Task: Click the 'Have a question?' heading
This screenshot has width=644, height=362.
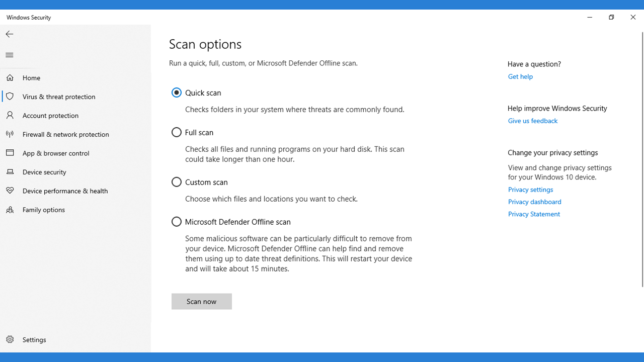Action: pyautogui.click(x=534, y=64)
